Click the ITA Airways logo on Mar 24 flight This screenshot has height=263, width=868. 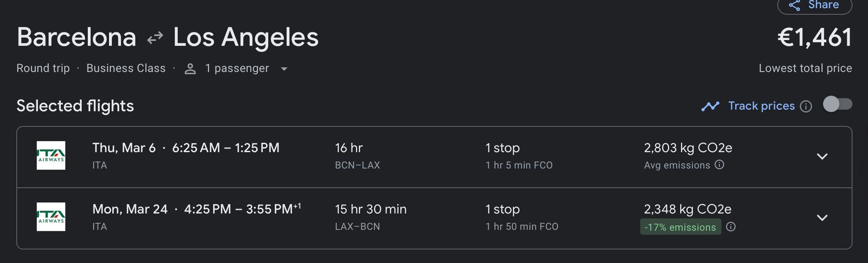point(51,217)
